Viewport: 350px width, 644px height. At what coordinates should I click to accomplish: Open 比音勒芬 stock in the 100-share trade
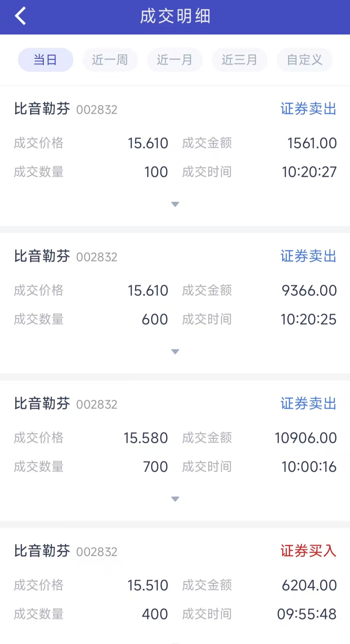point(42,109)
